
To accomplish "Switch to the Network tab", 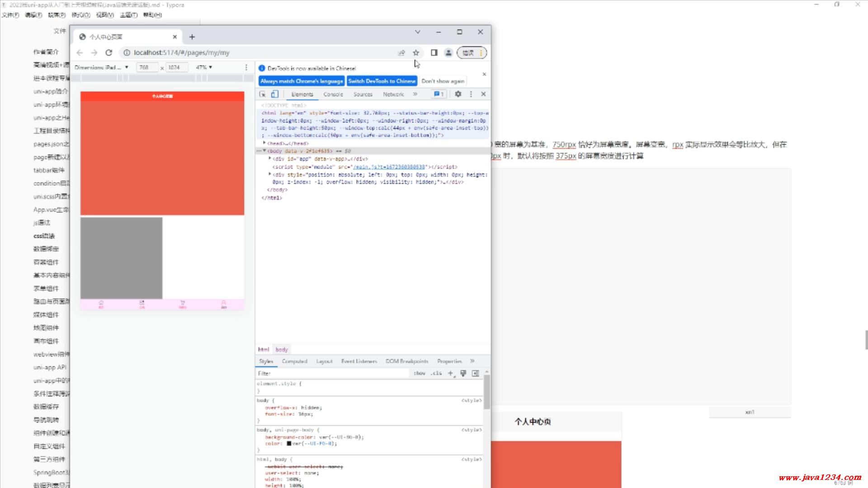I will (x=393, y=94).
